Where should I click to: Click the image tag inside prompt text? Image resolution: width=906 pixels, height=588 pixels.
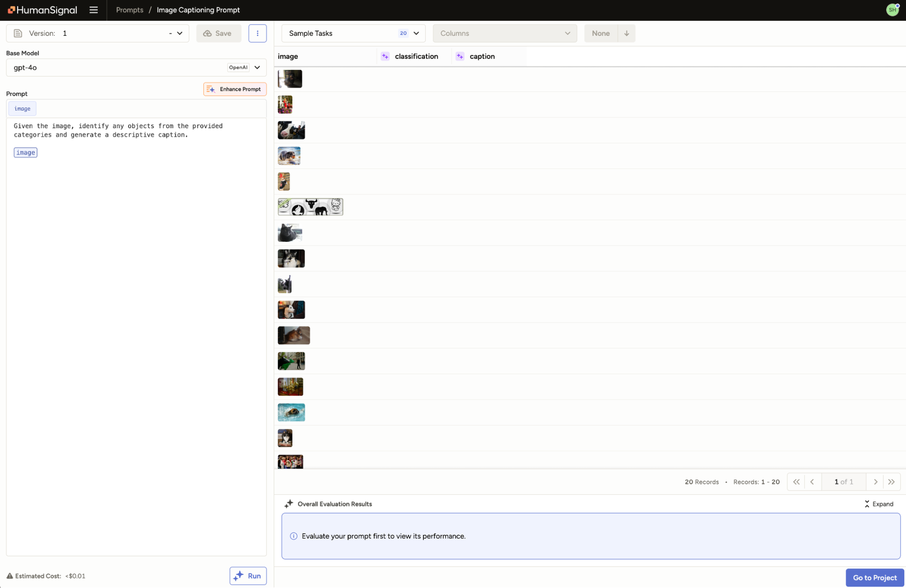tap(25, 152)
